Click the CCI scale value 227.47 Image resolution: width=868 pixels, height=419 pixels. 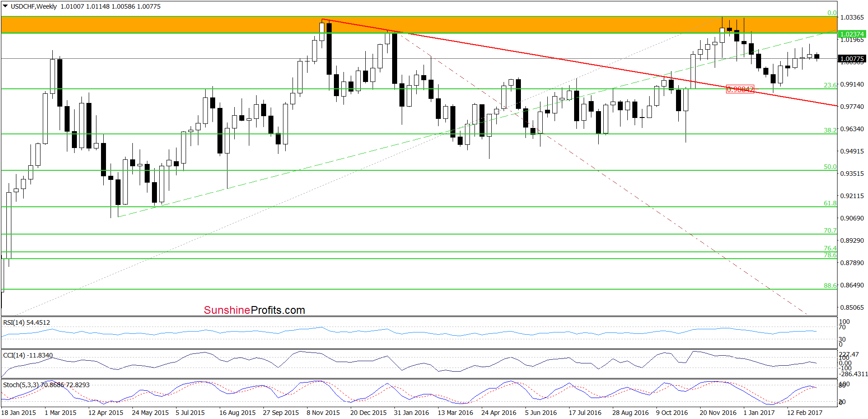[x=849, y=354]
